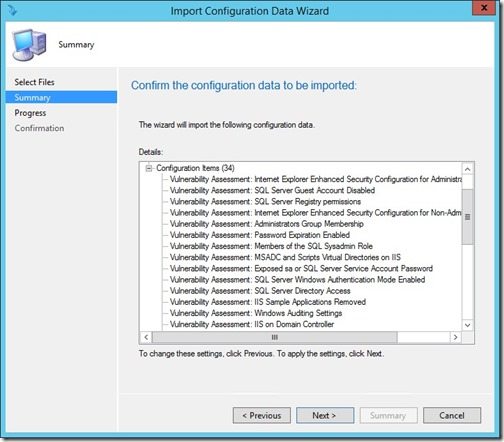Click the Next > button
This screenshot has width=504, height=442.
pos(325,415)
